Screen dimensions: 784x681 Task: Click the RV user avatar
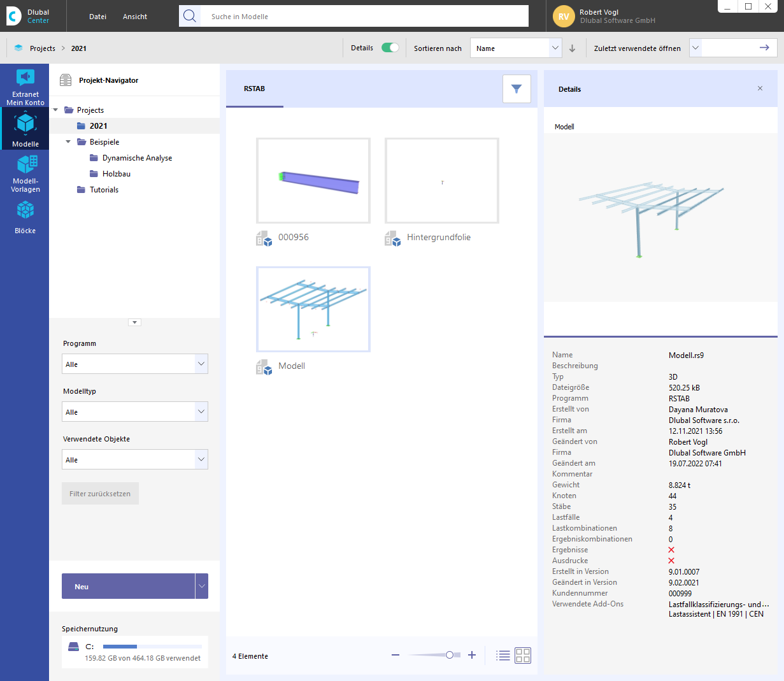pyautogui.click(x=564, y=17)
